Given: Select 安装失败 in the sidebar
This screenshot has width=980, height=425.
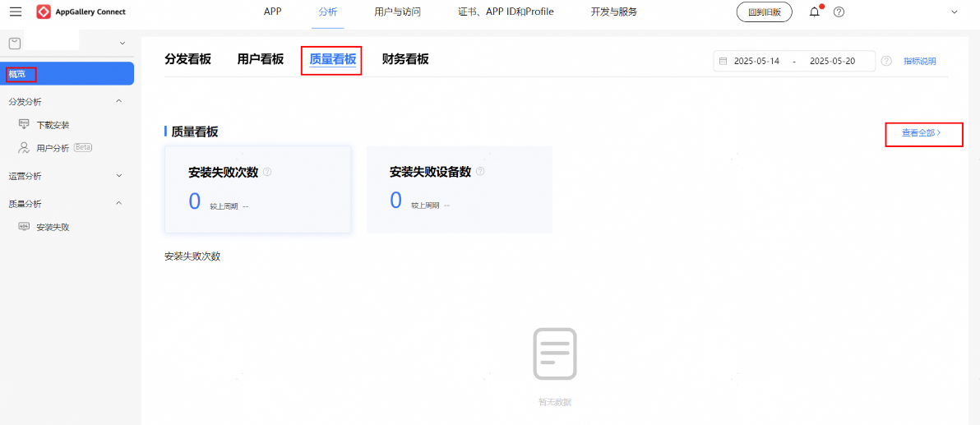Looking at the screenshot, I should [x=53, y=227].
